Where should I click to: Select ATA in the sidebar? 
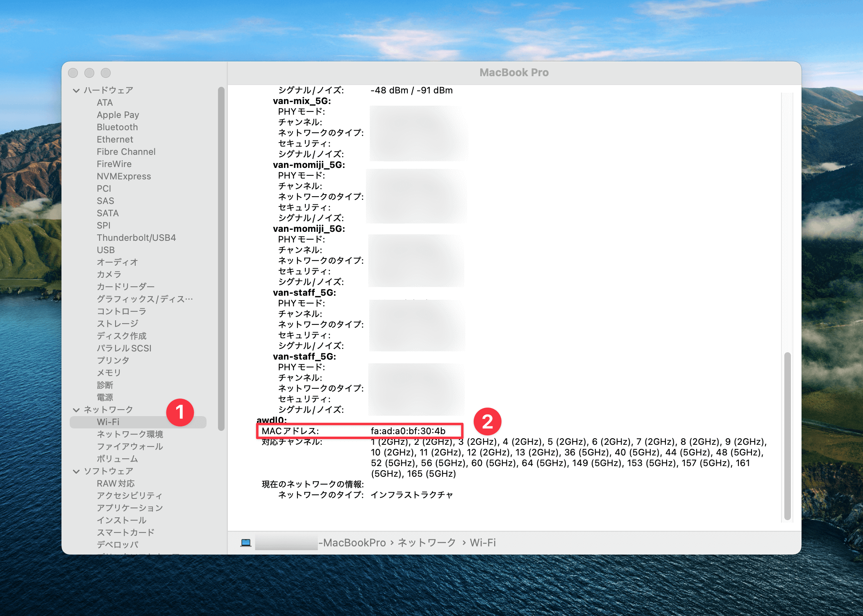click(x=104, y=103)
